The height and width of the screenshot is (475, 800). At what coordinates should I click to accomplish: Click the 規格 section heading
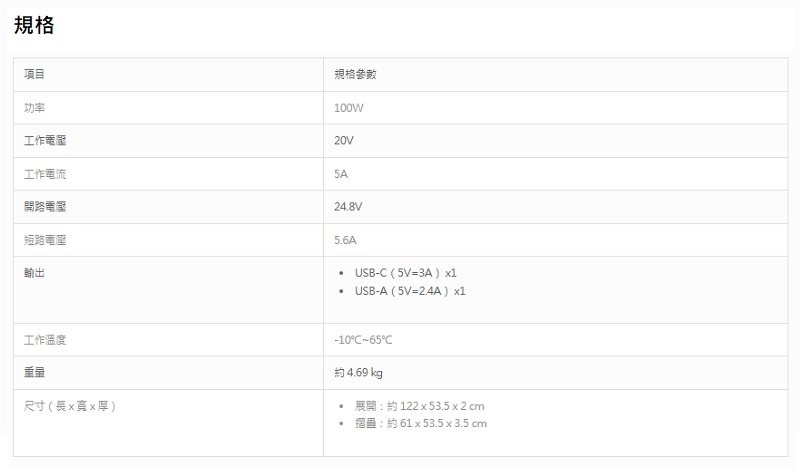[34, 27]
